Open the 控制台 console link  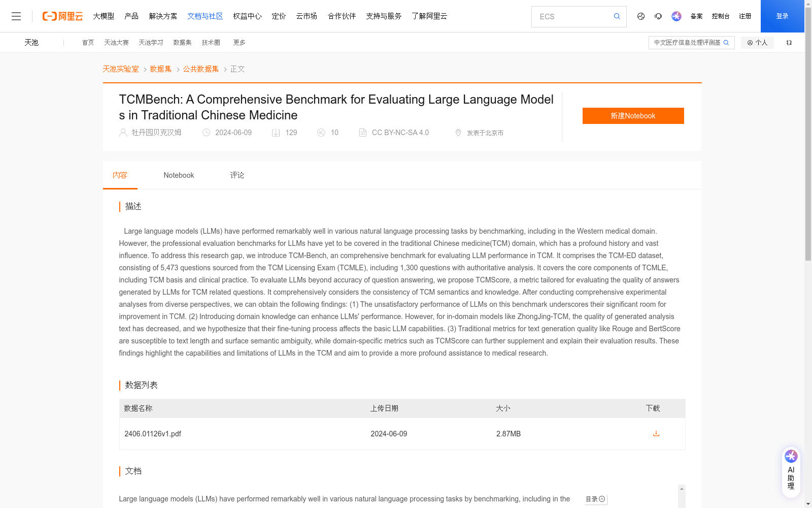tap(721, 16)
